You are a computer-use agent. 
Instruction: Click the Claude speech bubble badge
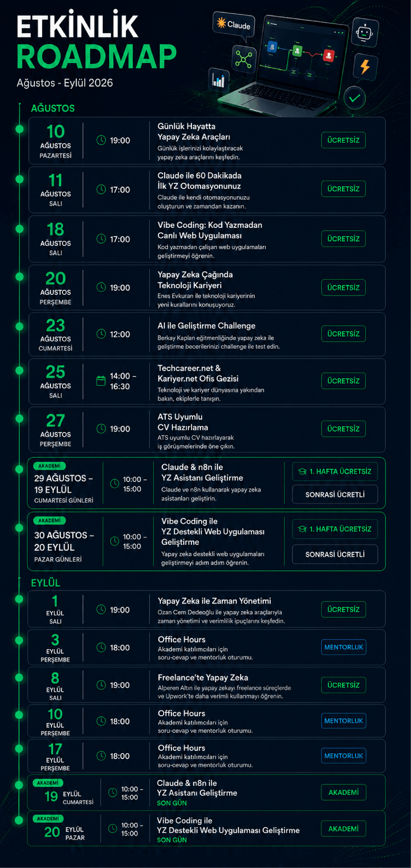(x=234, y=24)
